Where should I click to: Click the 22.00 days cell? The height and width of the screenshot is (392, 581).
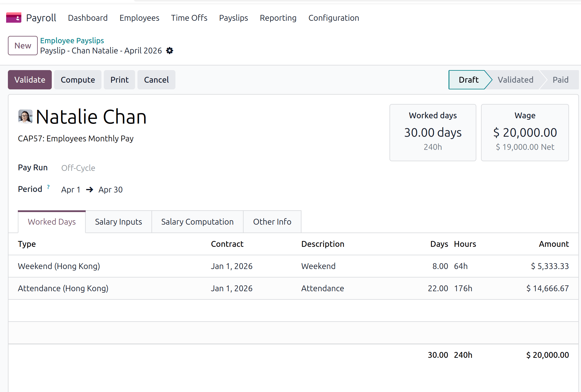coord(438,288)
